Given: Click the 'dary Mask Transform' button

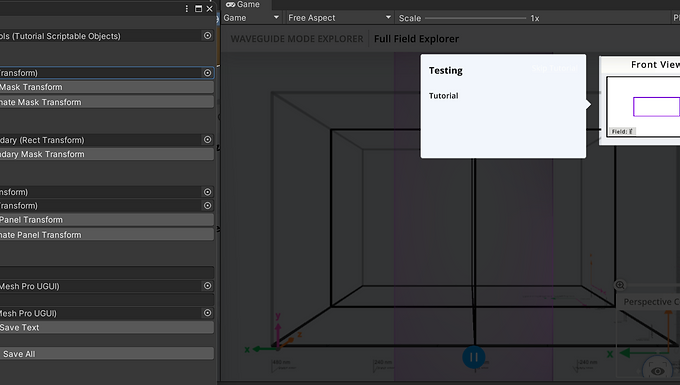Looking at the screenshot, I should tap(107, 154).
